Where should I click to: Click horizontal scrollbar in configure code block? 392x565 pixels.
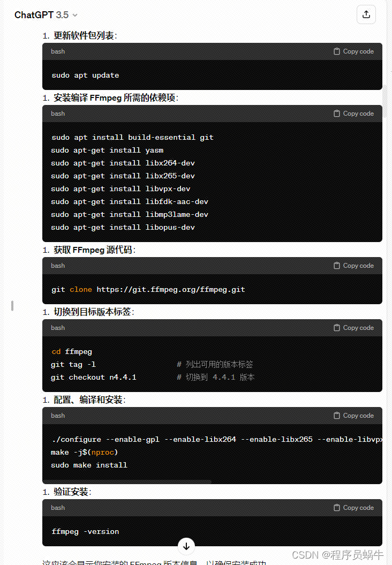127,482
